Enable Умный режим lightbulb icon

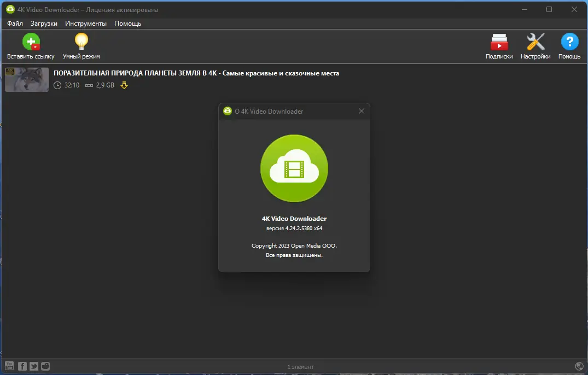coord(81,42)
